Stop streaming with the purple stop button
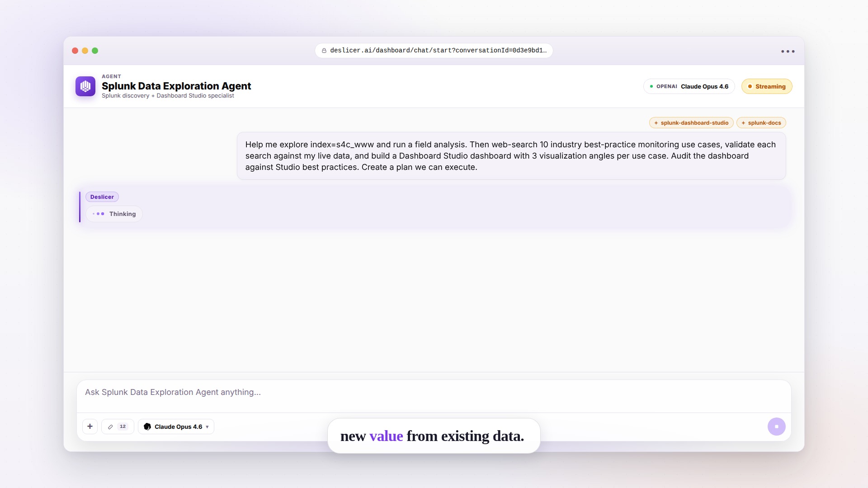The height and width of the screenshot is (488, 868). tap(777, 427)
